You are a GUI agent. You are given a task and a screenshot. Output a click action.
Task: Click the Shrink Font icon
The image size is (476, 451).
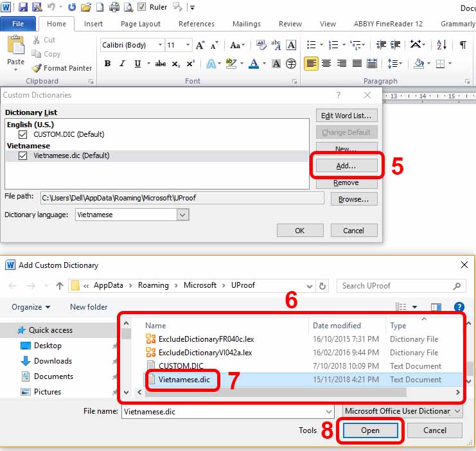[215, 45]
